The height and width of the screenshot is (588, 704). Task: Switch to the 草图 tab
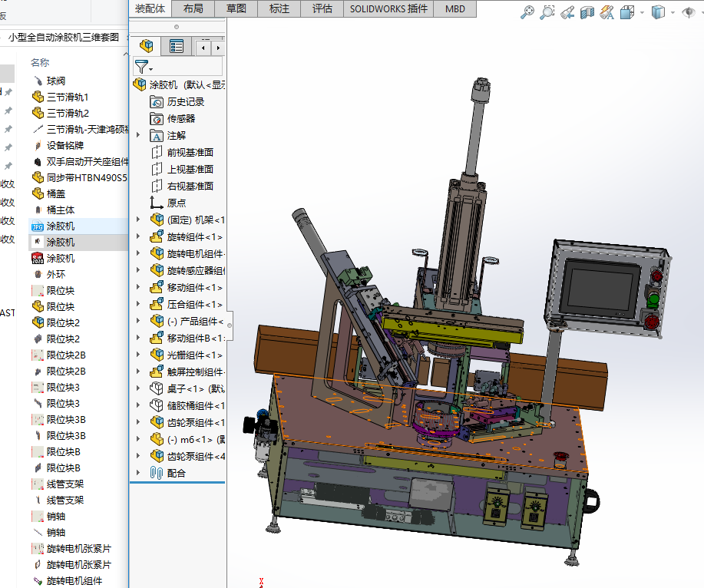point(236,8)
